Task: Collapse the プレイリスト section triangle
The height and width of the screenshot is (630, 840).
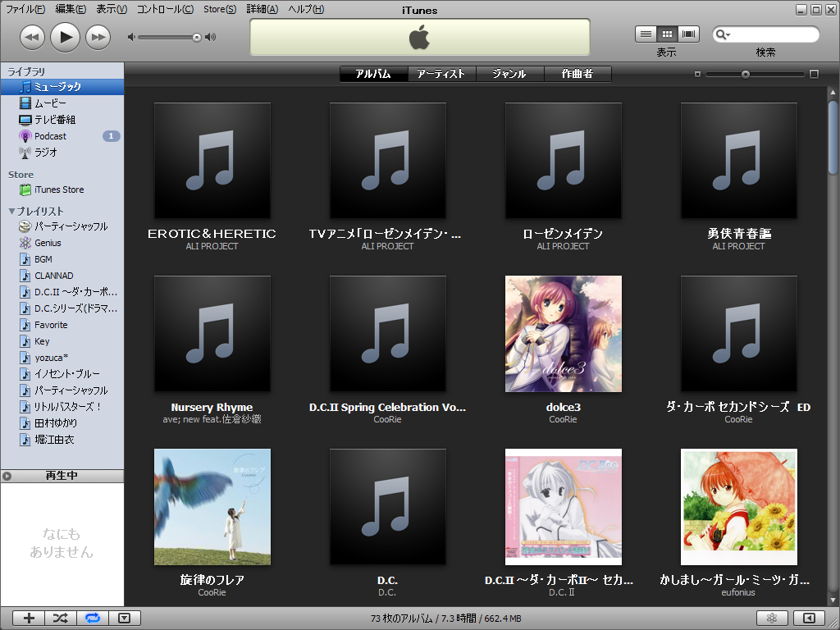Action: 11,211
